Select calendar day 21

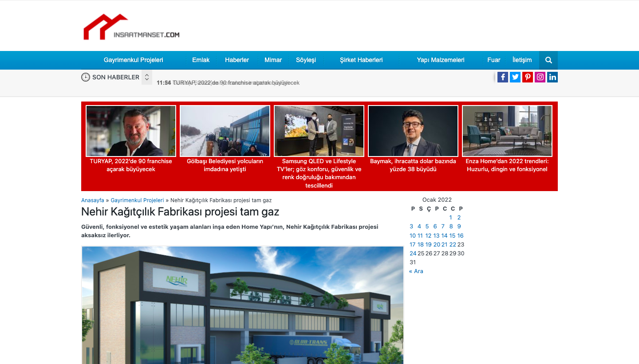click(444, 245)
